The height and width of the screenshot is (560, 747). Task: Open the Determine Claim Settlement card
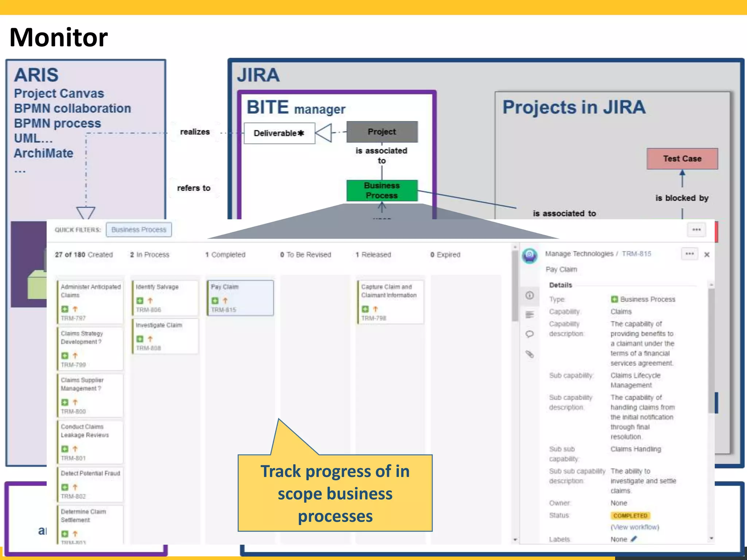90,524
